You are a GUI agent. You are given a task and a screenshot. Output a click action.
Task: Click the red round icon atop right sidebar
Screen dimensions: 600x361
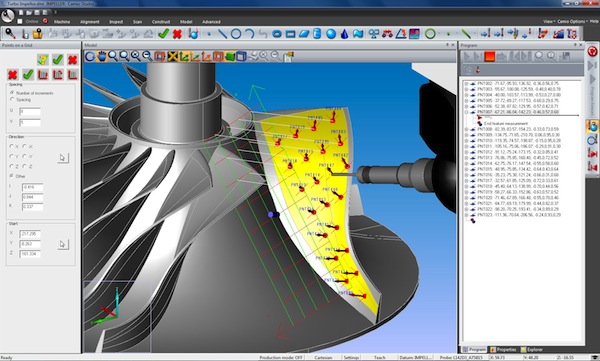tap(592, 51)
